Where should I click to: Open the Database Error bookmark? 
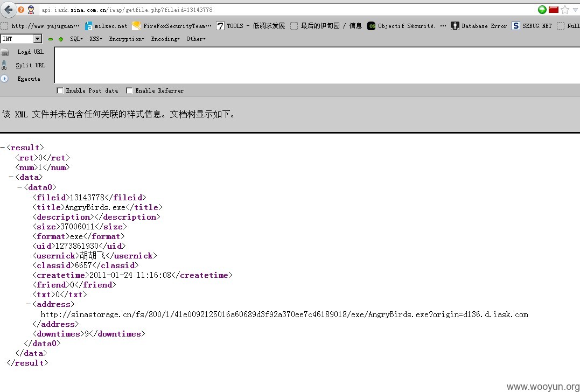pos(479,26)
